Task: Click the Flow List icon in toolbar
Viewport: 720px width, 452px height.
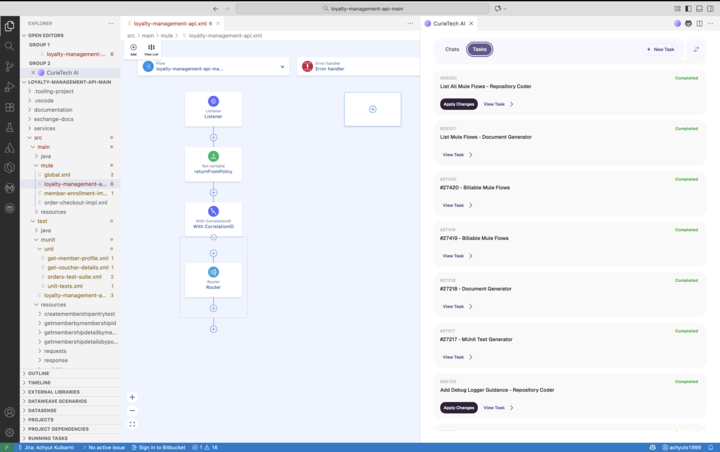Action: pos(151,49)
